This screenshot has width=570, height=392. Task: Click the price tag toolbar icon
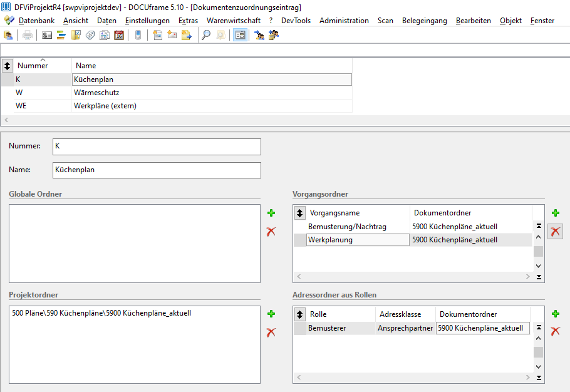[90, 35]
